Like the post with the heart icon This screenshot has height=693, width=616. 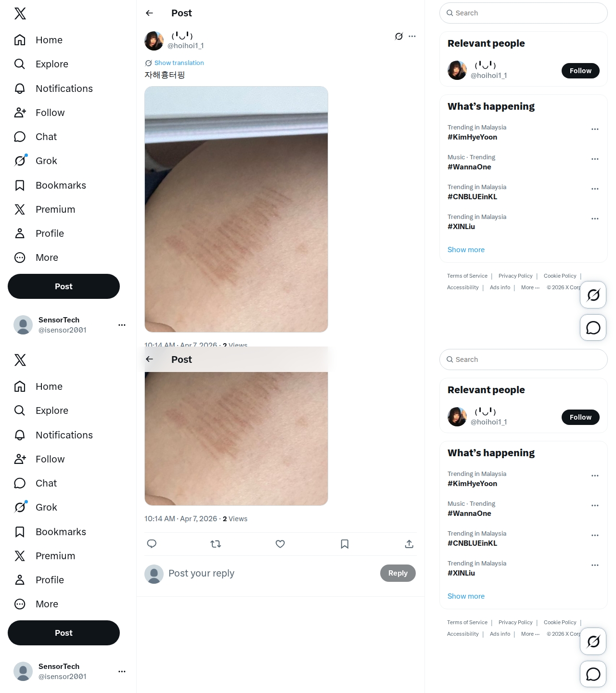tap(280, 544)
